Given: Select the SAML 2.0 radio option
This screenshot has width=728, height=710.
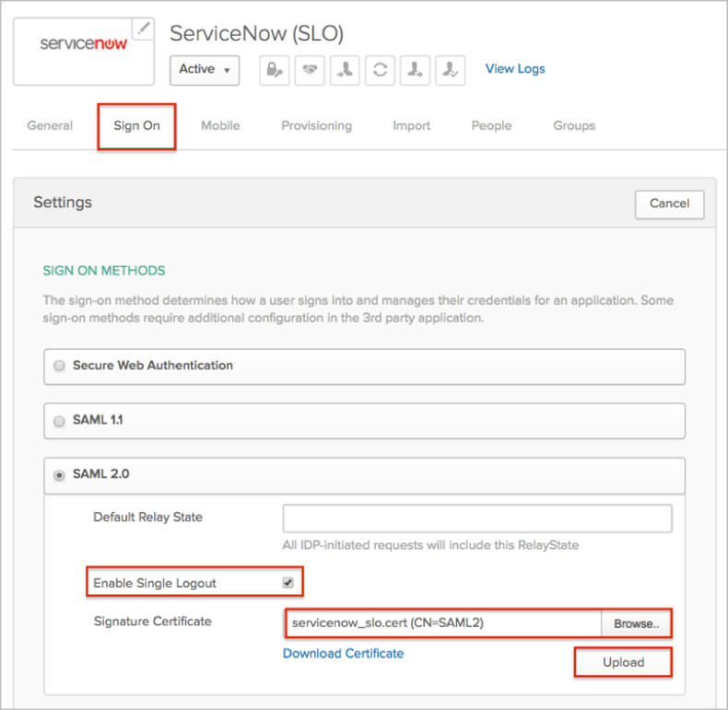Looking at the screenshot, I should 60,475.
